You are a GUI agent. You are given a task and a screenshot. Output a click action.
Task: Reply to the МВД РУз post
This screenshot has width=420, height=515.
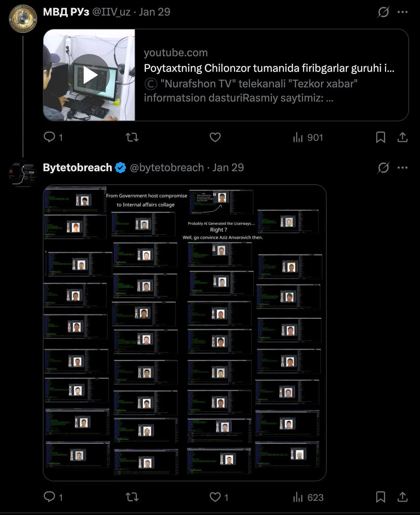point(53,137)
